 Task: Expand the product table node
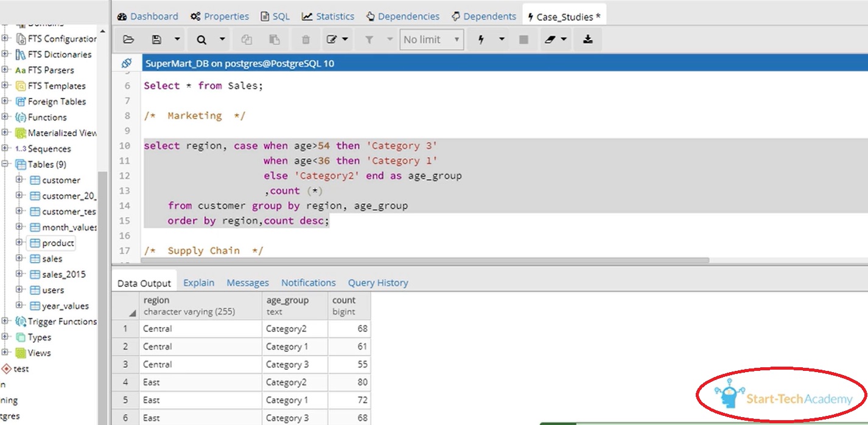pyautogui.click(x=19, y=243)
